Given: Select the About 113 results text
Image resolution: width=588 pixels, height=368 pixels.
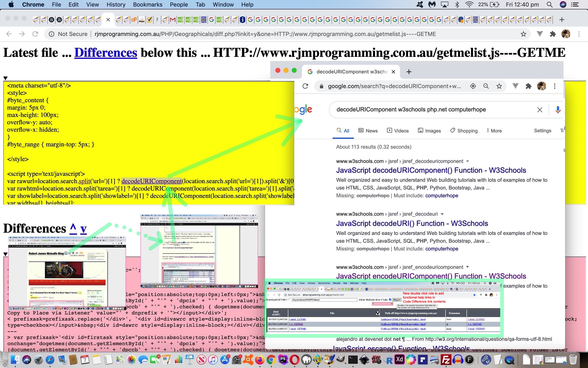Looking at the screenshot, I should (374, 147).
